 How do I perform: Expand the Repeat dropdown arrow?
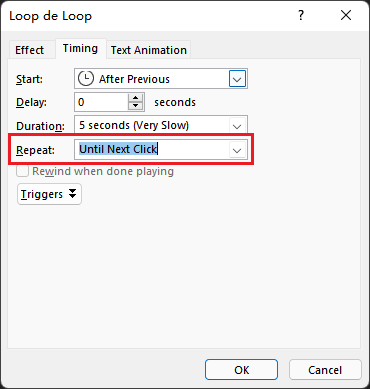(237, 150)
